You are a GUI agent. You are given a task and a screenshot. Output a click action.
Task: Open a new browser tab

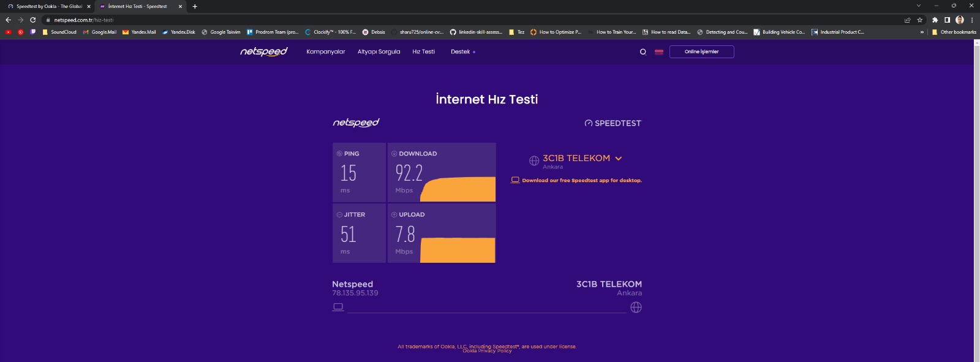[x=195, y=7]
